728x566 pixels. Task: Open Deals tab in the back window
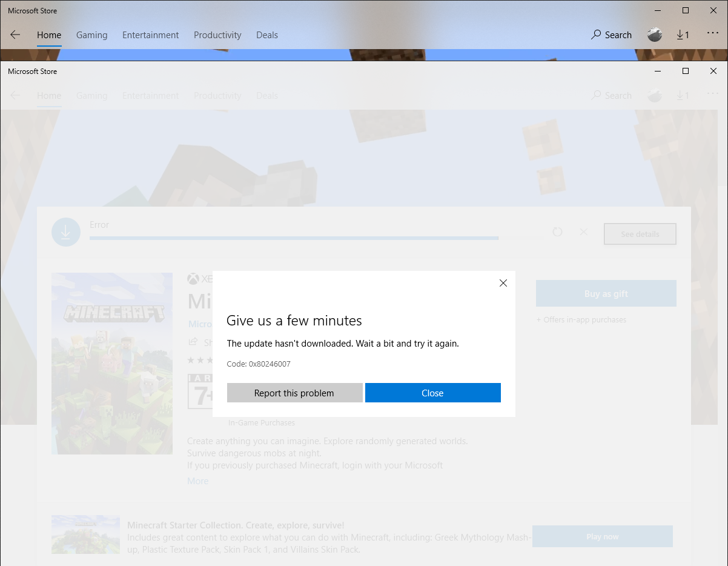tap(267, 35)
